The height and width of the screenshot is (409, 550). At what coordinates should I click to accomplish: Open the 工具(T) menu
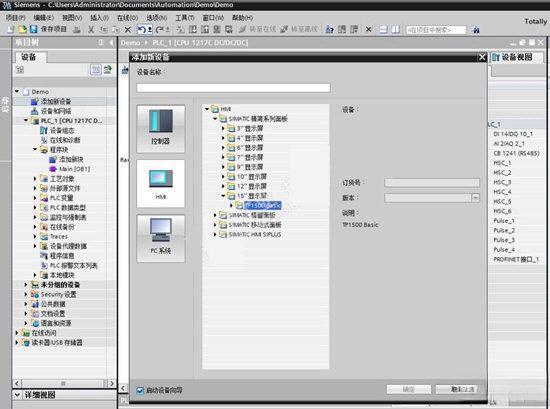tap(185, 17)
